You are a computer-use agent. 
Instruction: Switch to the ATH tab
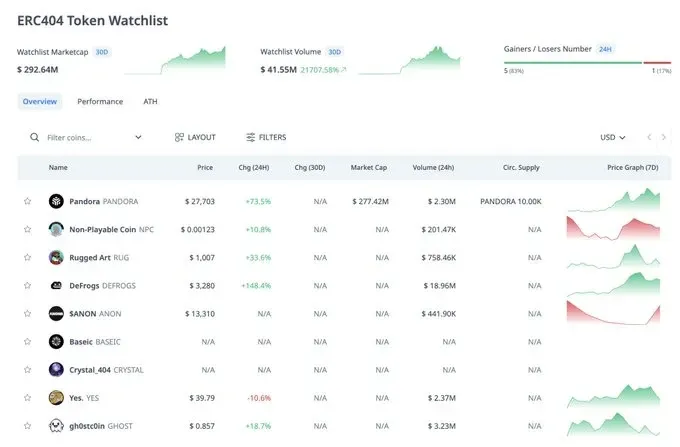150,101
